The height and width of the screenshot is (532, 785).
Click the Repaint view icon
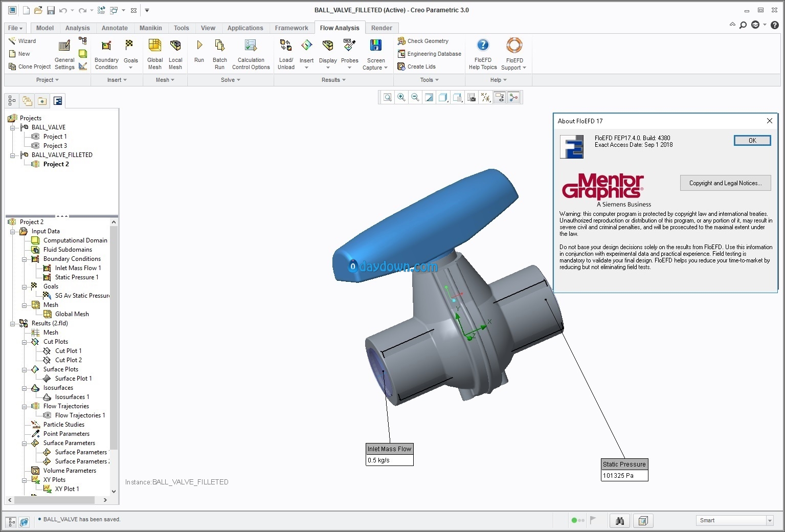[x=429, y=97]
